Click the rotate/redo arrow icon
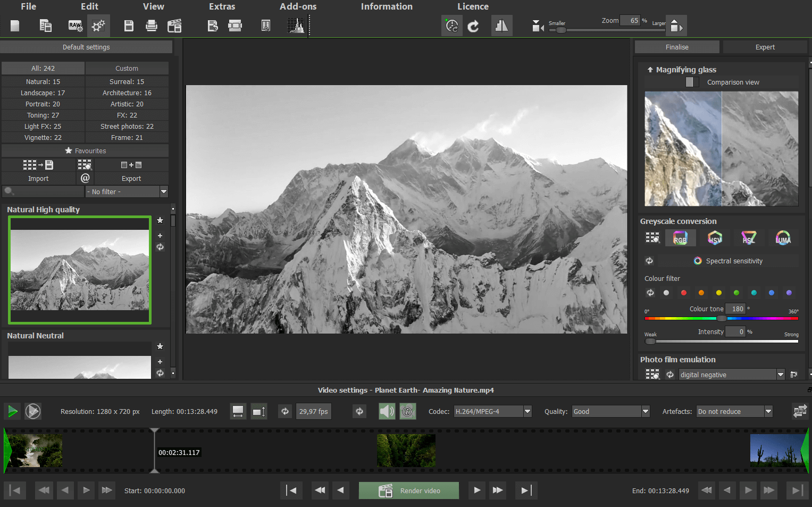Image resolution: width=812 pixels, height=507 pixels. click(473, 26)
